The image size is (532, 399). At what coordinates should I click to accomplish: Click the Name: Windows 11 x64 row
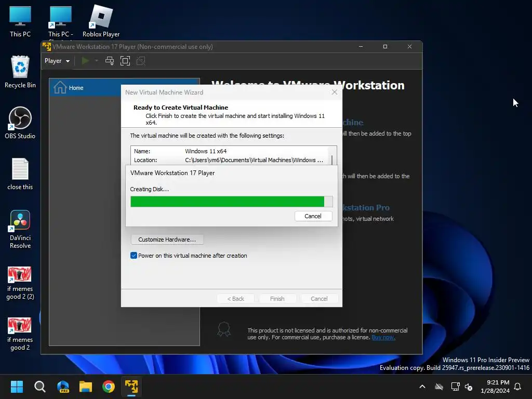tap(229, 151)
